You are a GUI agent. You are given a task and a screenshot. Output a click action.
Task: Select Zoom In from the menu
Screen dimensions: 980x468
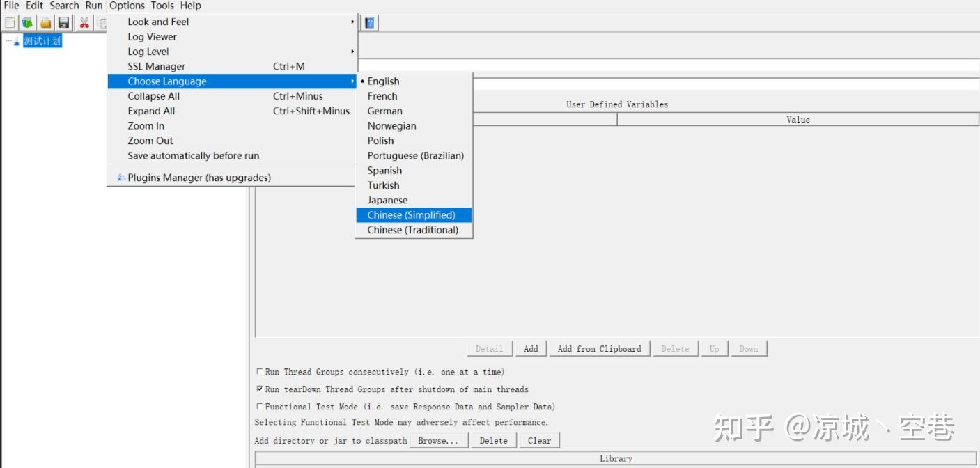231,126
